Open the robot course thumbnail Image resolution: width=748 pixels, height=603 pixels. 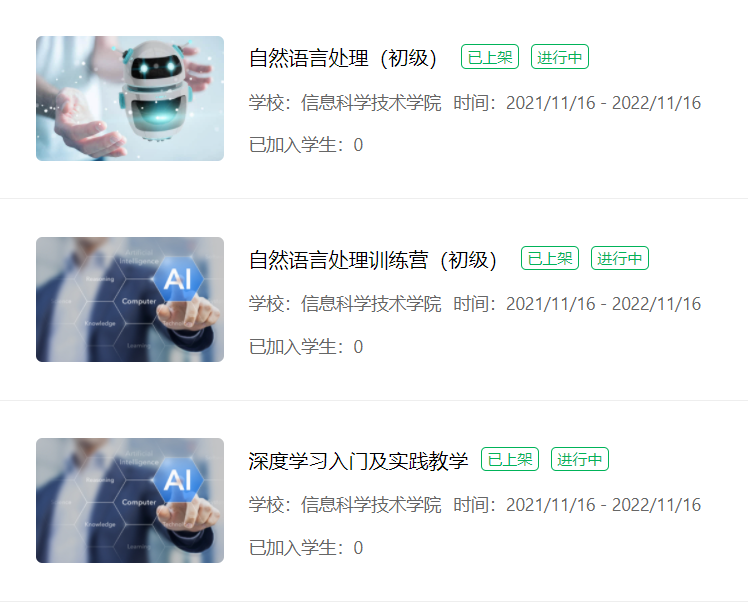point(130,98)
